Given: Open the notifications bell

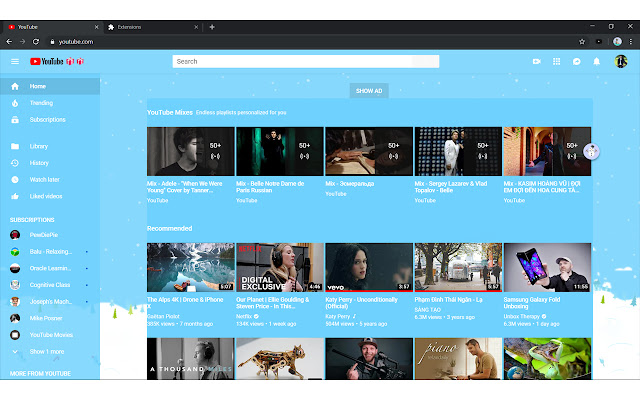Looking at the screenshot, I should click(597, 62).
